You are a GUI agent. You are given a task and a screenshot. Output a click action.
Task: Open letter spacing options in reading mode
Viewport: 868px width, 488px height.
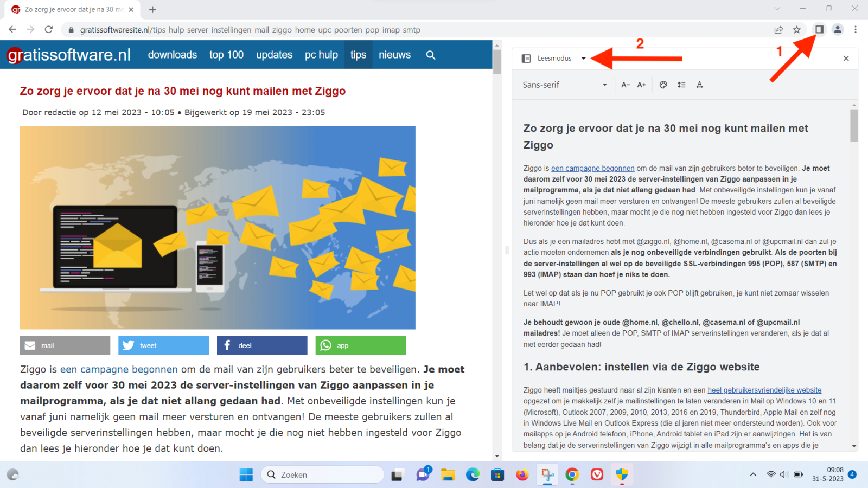point(699,85)
